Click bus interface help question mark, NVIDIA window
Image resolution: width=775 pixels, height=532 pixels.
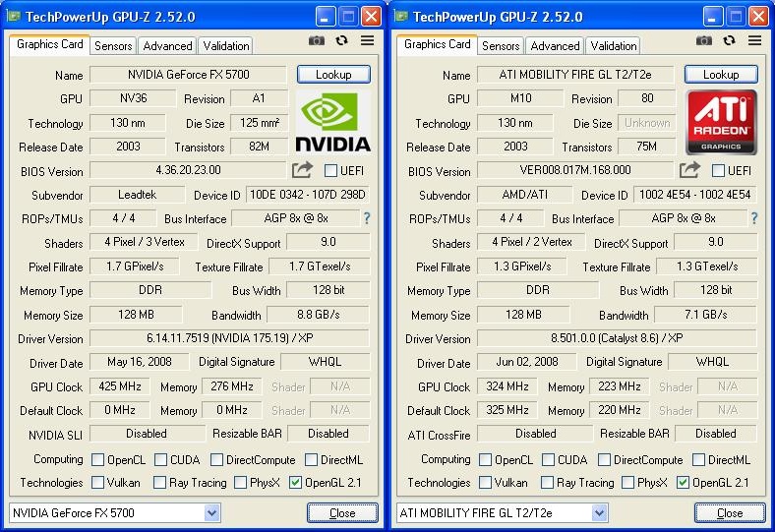[367, 218]
